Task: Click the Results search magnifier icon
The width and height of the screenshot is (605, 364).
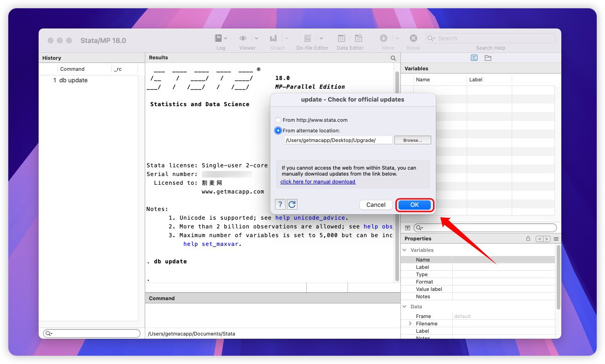Action: pos(393,58)
